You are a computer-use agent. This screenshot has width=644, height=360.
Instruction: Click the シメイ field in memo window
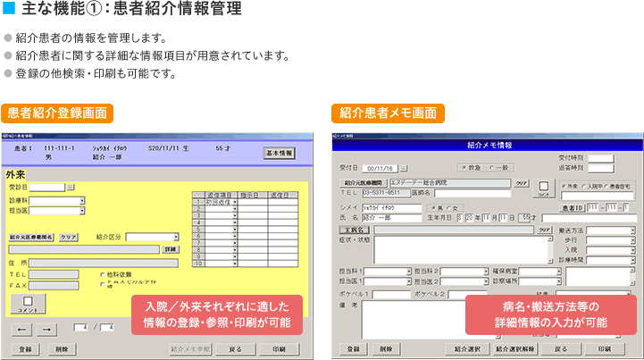391,208
